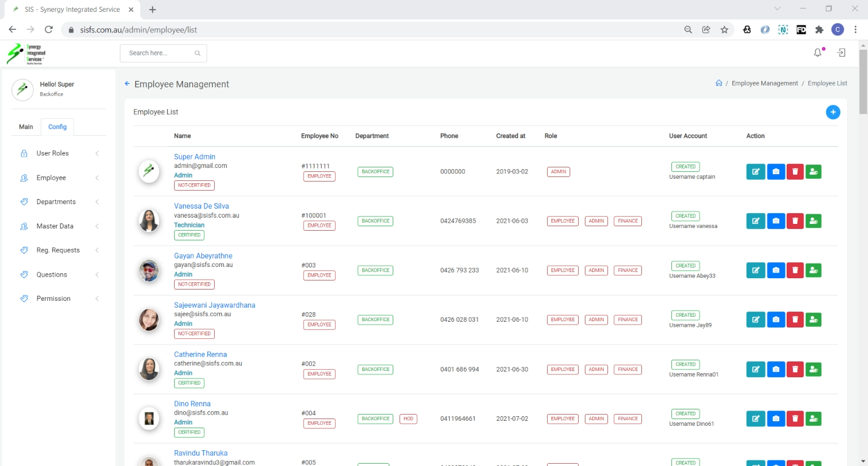Open Sajeewani Jayawardhana's profile link
868x466 pixels.
click(x=214, y=305)
